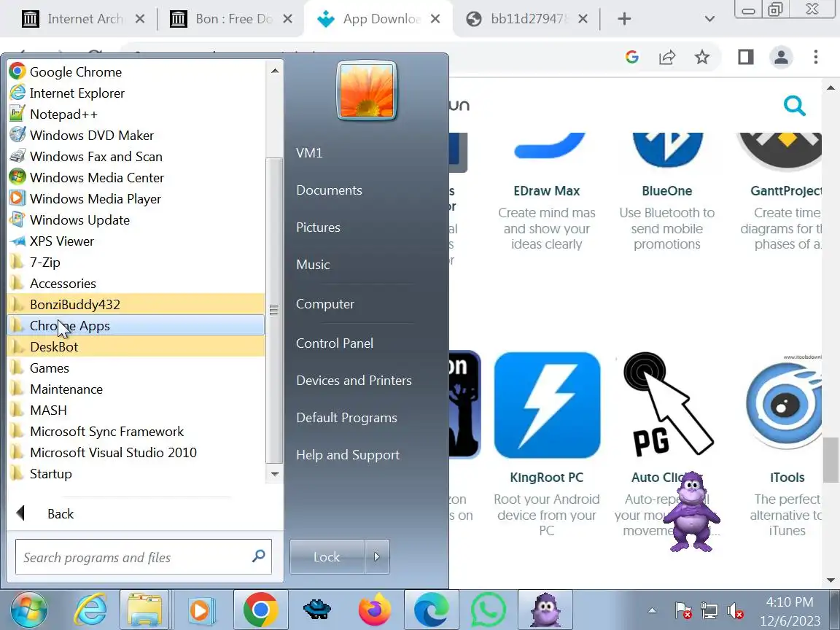840x630 pixels.
Task: Open Devices and Printers
Action: click(x=354, y=381)
